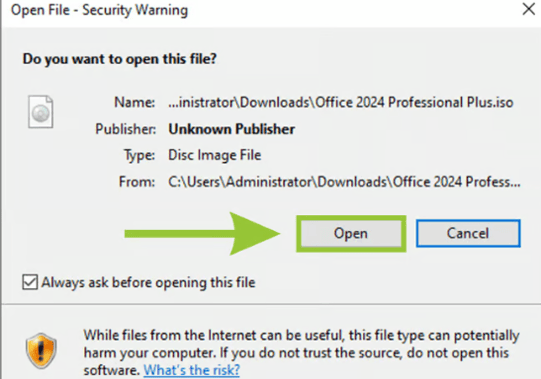Click the green arrow pointing at Open
This screenshot has height=379, width=541.
203,234
